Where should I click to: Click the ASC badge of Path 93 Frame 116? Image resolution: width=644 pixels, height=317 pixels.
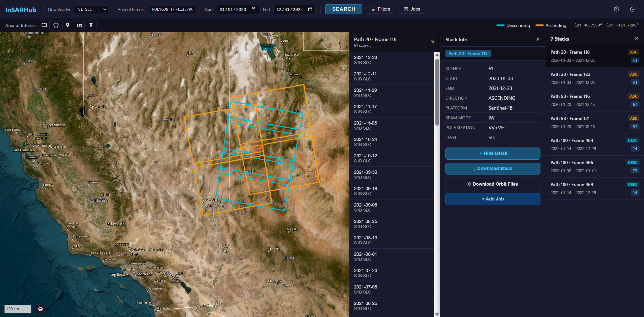(633, 96)
